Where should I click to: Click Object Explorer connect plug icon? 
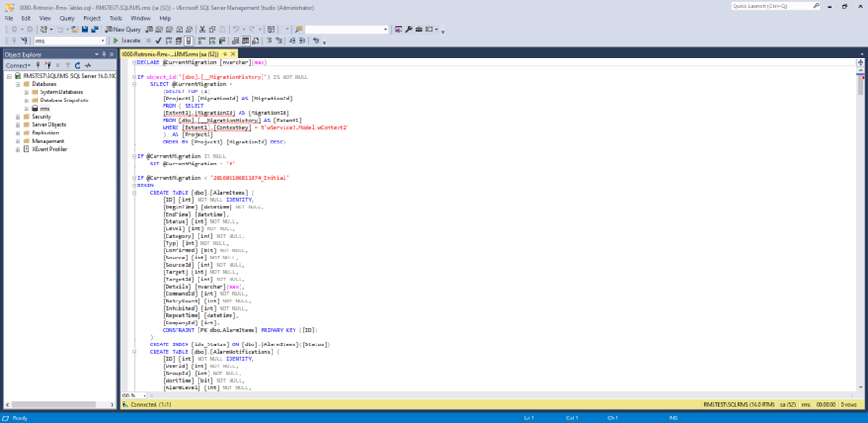click(38, 65)
